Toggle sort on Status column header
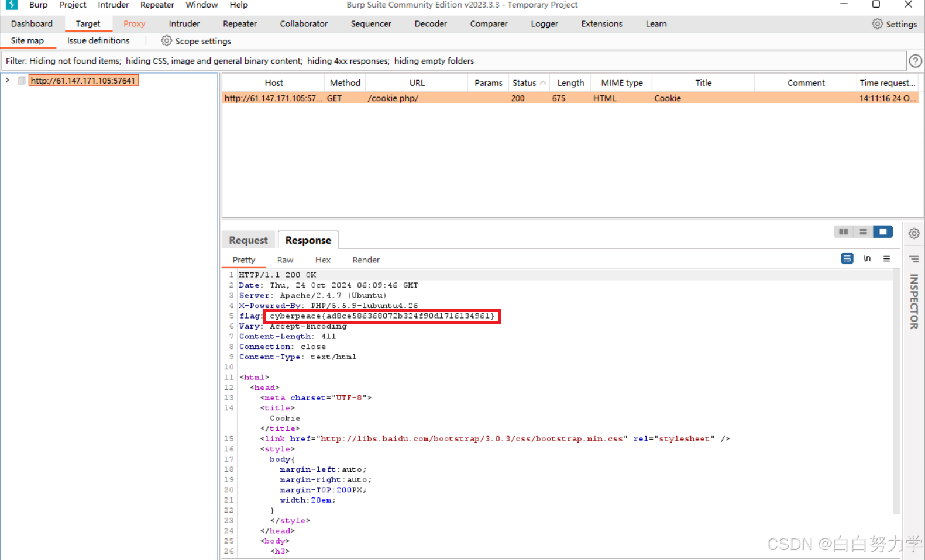The width and height of the screenshot is (925, 560). 529,83
